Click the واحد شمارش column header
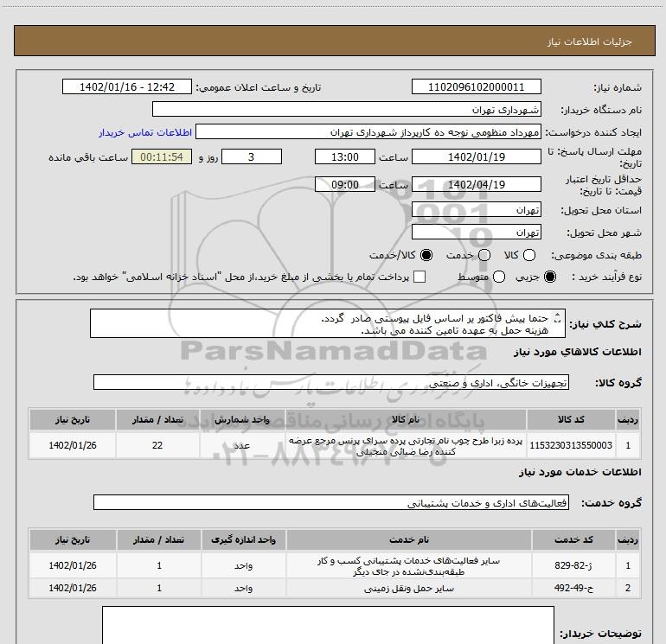This screenshot has height=644, width=666. [x=242, y=419]
